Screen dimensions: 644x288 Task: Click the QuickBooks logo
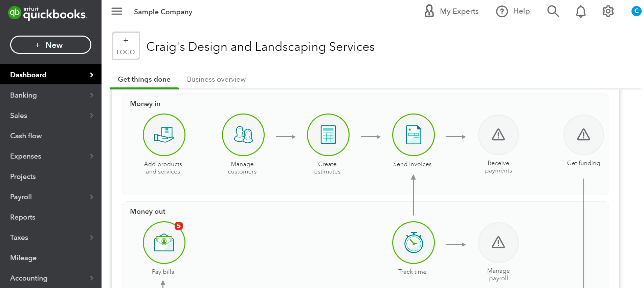47,13
